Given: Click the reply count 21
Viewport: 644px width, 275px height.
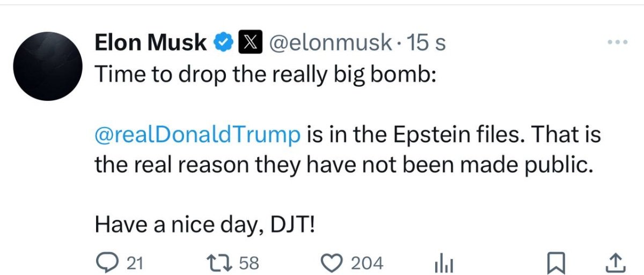Looking at the screenshot, I should pyautogui.click(x=134, y=263).
